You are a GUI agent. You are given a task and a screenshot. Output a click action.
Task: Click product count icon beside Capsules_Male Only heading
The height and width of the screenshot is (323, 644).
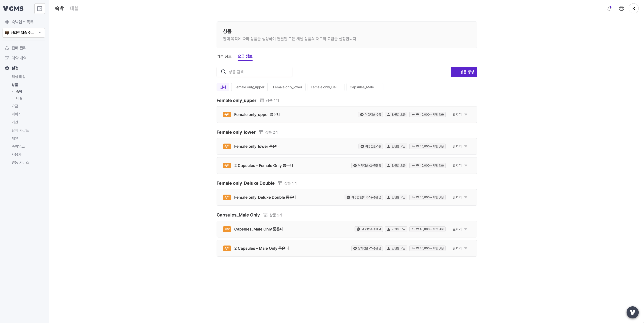265,215
